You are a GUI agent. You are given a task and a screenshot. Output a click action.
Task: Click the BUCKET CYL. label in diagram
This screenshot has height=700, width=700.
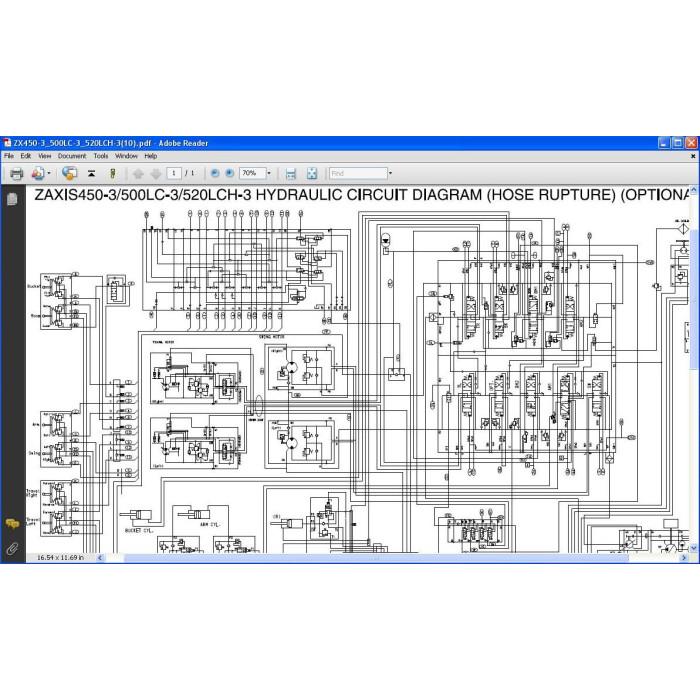click(139, 530)
